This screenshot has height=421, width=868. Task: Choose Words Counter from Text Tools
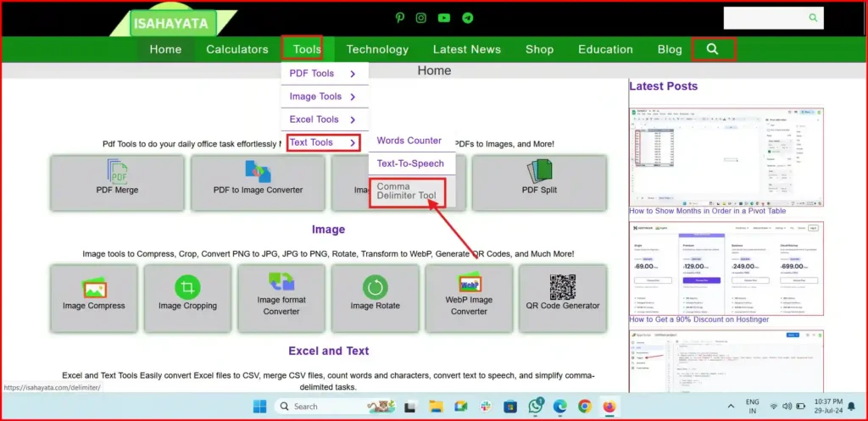[409, 141]
